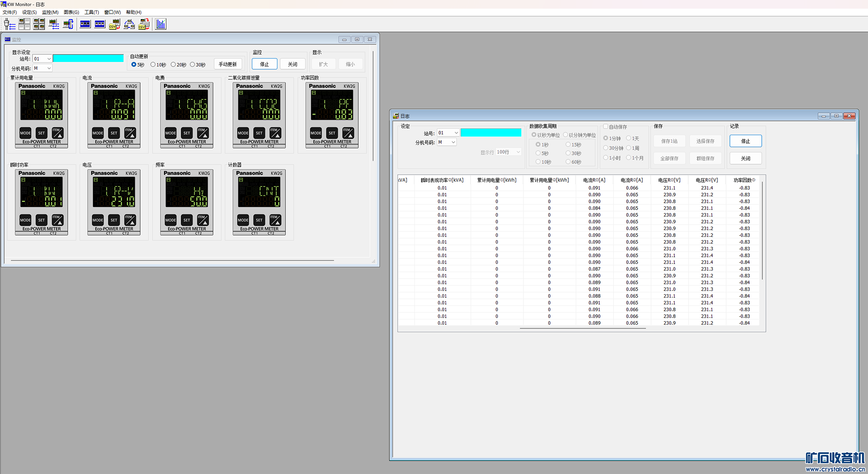The image size is (868, 474).
Task: Click 停止 in the log 记录 section
Action: click(745, 141)
